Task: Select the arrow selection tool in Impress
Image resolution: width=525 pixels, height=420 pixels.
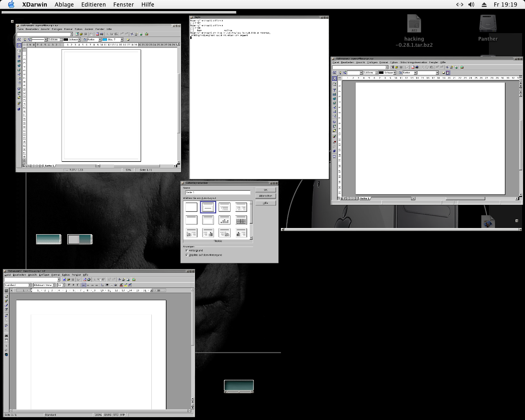Action: point(334,78)
